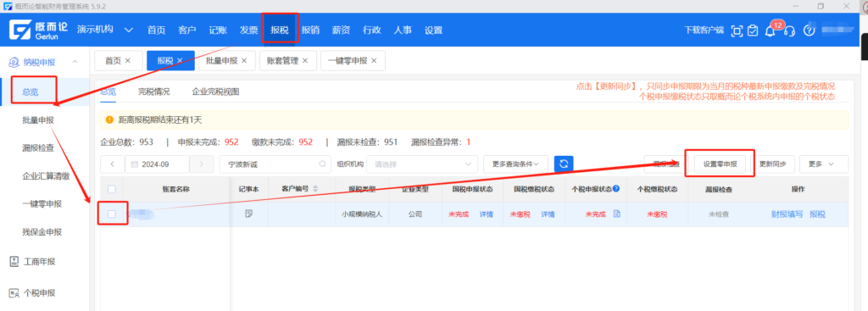The width and height of the screenshot is (868, 311).
Task: Toggle the select-all header checkbox
Action: tap(112, 189)
